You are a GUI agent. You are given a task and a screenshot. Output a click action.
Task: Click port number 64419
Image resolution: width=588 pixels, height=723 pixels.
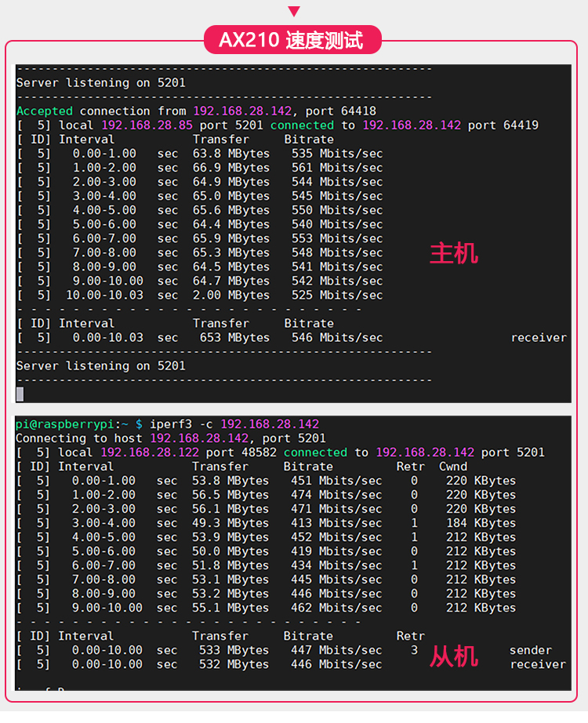pyautogui.click(x=521, y=125)
